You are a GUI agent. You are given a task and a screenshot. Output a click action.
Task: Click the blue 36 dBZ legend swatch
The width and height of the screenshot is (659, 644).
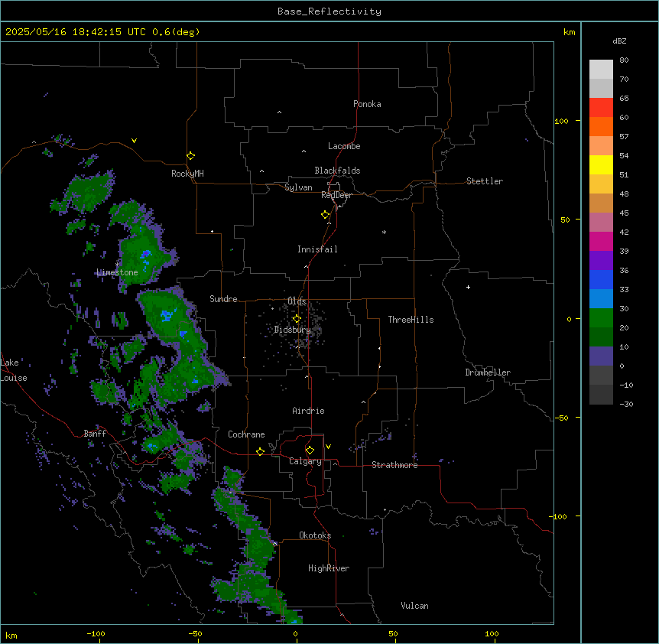pos(601,280)
